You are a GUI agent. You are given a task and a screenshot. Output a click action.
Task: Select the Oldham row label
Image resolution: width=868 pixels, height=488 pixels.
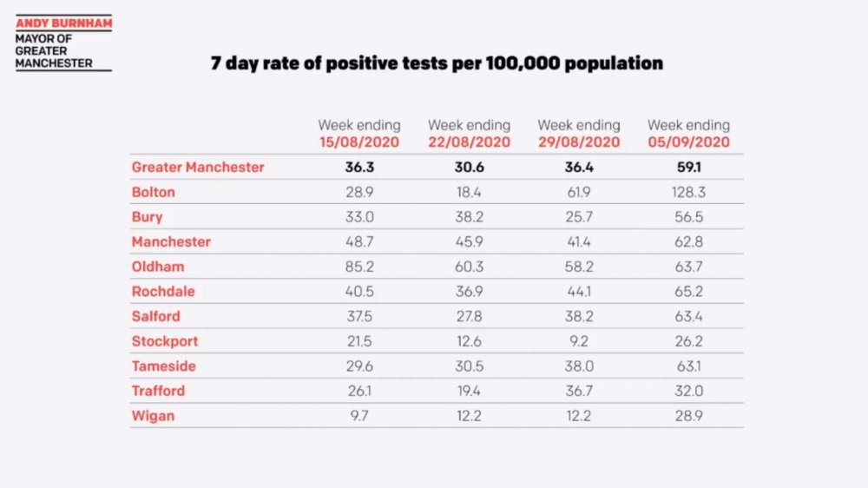[158, 267]
